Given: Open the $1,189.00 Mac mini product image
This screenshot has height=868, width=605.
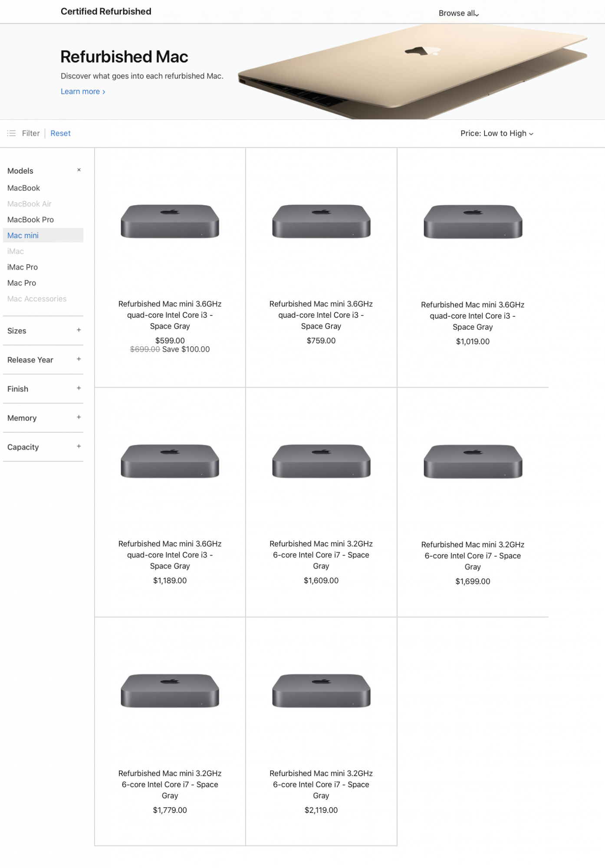Looking at the screenshot, I should (170, 461).
